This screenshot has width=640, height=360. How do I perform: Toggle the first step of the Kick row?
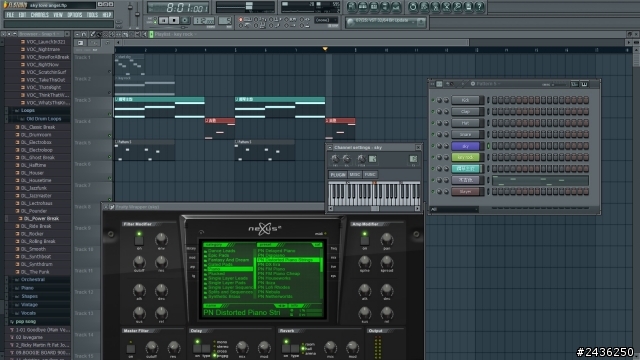(494, 100)
